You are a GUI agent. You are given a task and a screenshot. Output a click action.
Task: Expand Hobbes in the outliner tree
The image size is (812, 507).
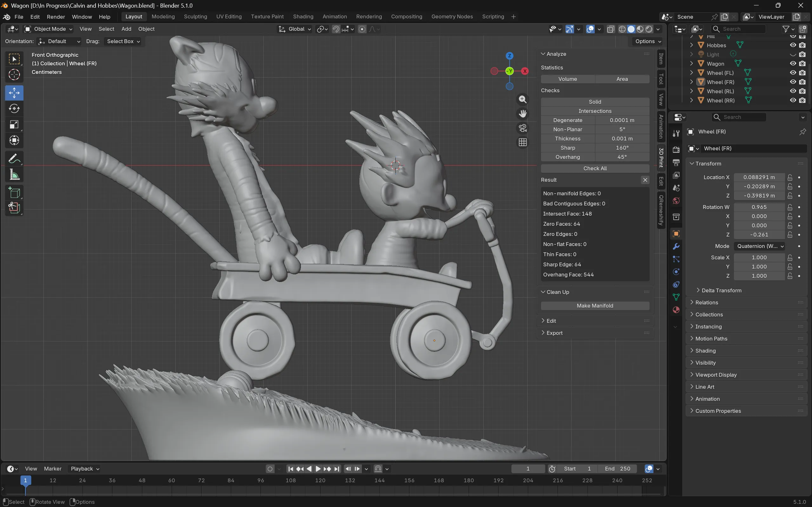point(691,45)
